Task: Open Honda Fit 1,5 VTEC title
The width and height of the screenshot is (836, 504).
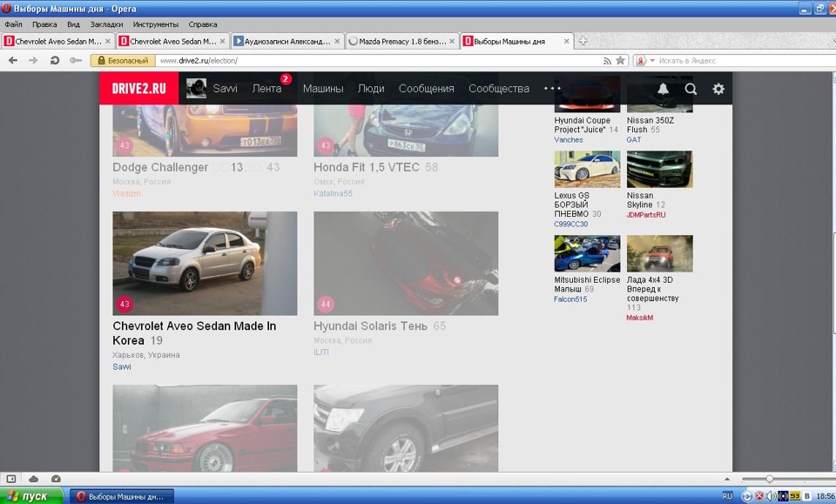Action: click(367, 167)
